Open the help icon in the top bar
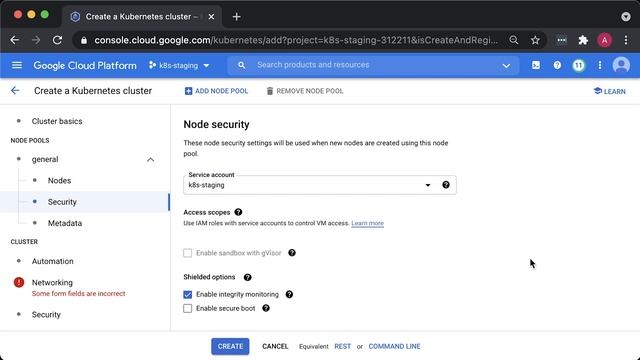 coord(557,65)
